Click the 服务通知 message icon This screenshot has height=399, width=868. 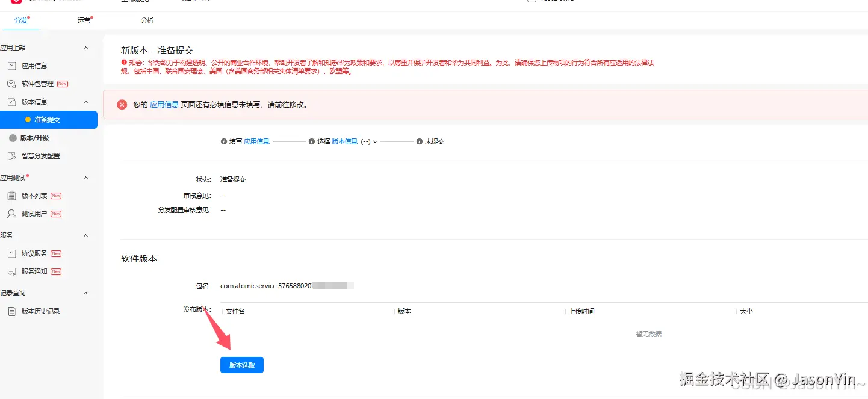[x=11, y=271]
